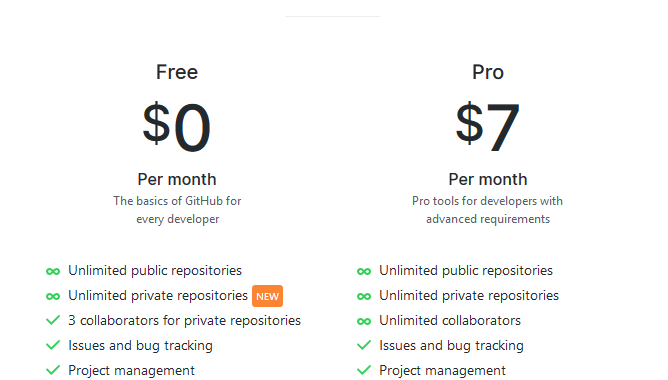
Task: Select the Pro plan heading
Action: coord(488,72)
